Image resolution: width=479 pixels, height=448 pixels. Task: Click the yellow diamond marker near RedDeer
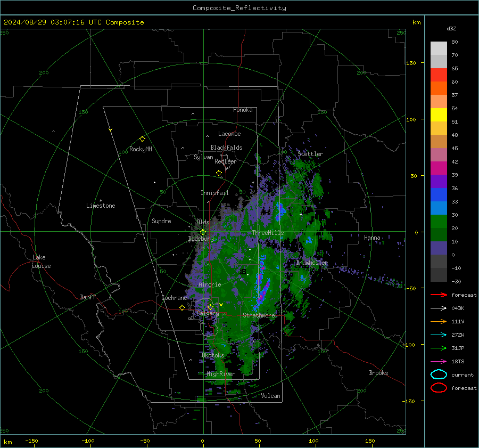(x=219, y=173)
